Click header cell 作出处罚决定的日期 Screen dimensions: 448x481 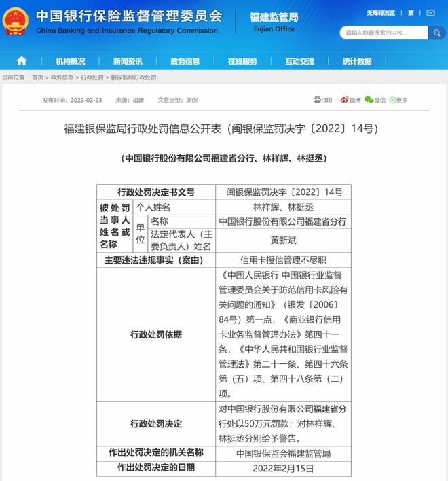pyautogui.click(x=156, y=468)
